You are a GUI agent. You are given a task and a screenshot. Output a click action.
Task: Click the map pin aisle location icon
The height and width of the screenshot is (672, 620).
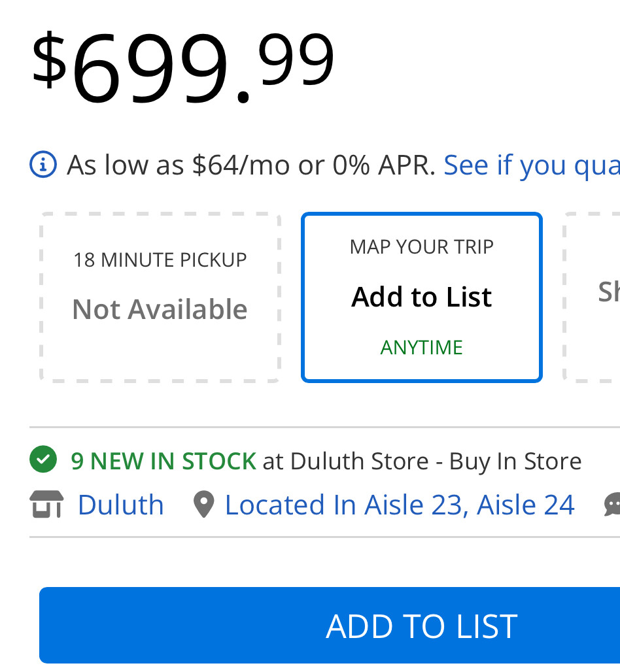[x=203, y=505]
